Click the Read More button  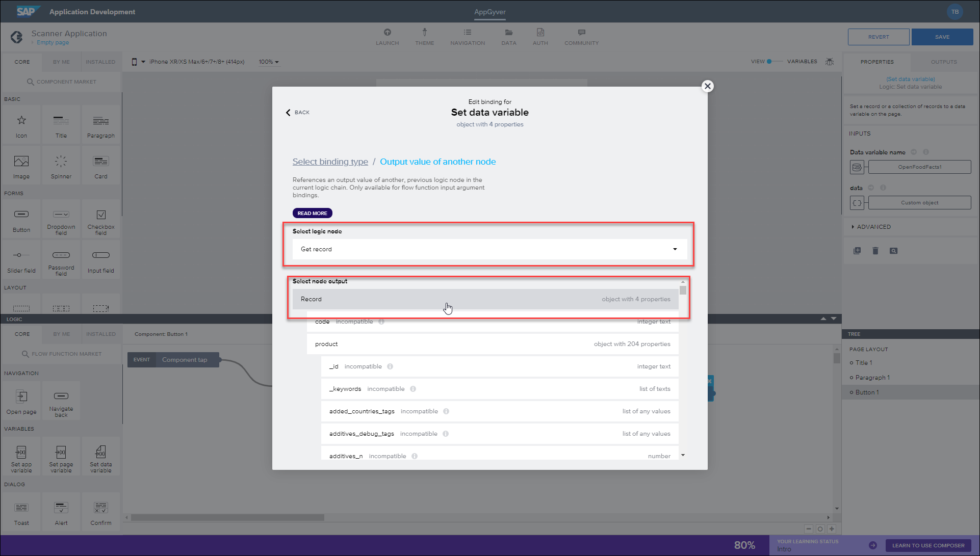[x=312, y=213]
